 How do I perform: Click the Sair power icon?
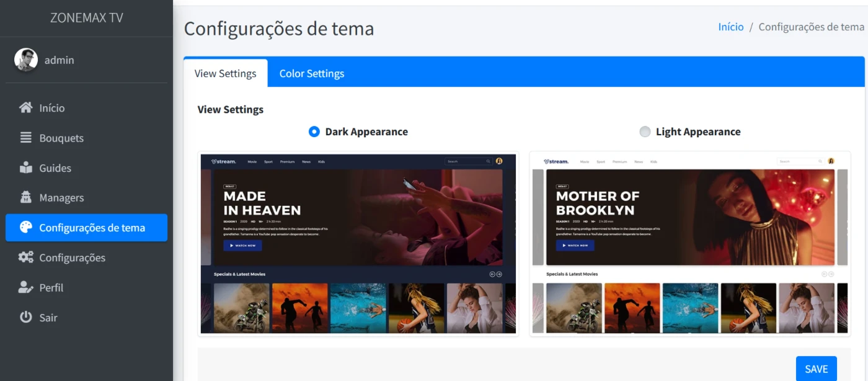coord(25,317)
